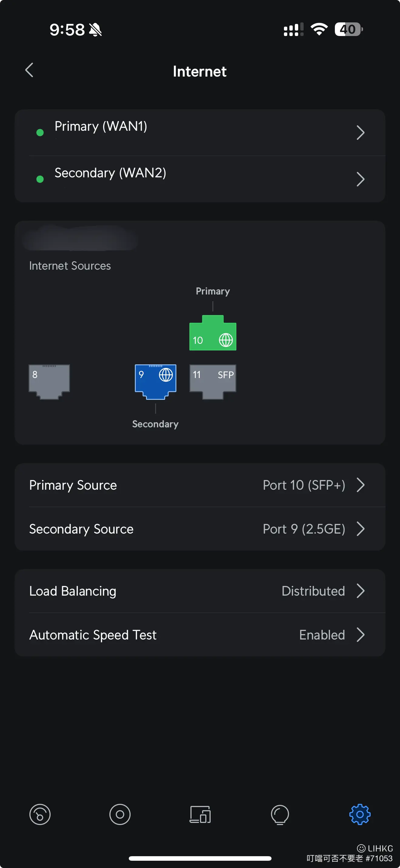Tap the Wi-Fi status bar icon

point(319,29)
